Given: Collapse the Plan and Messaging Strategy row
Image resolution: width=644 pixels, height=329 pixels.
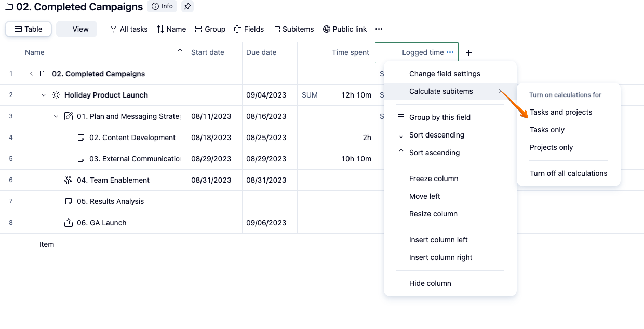Looking at the screenshot, I should tap(56, 116).
